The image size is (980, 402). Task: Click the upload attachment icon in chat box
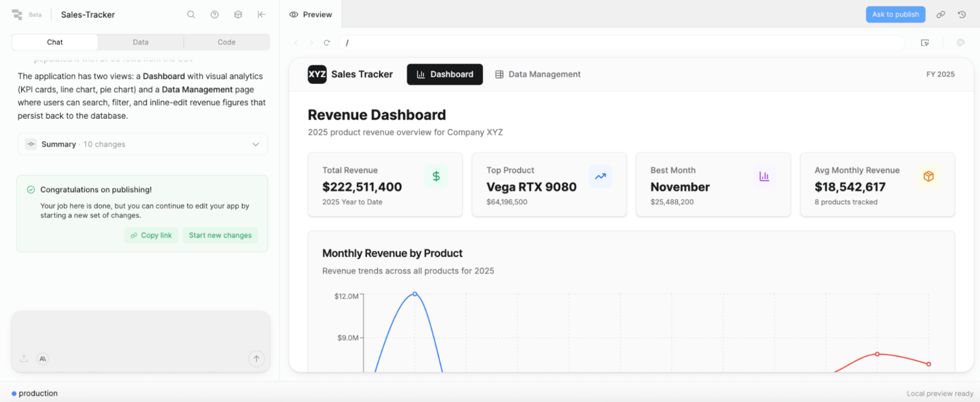click(x=24, y=358)
